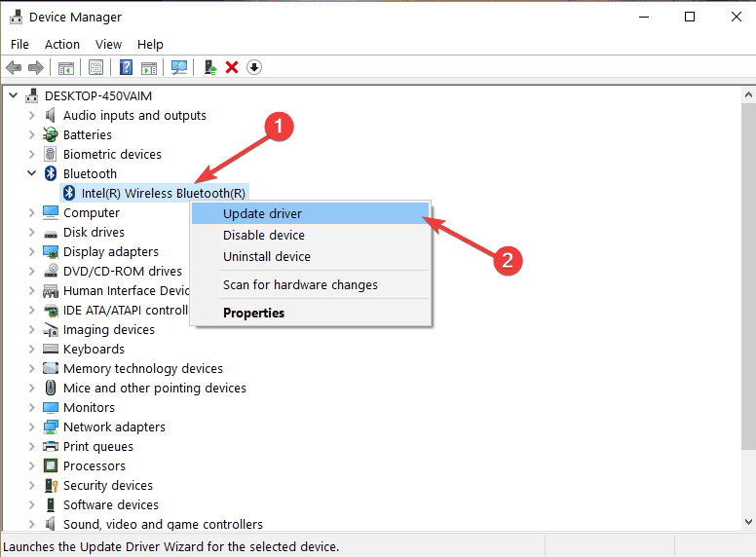Click the disable device down-arrow icon
The height and width of the screenshot is (557, 756).
[254, 67]
